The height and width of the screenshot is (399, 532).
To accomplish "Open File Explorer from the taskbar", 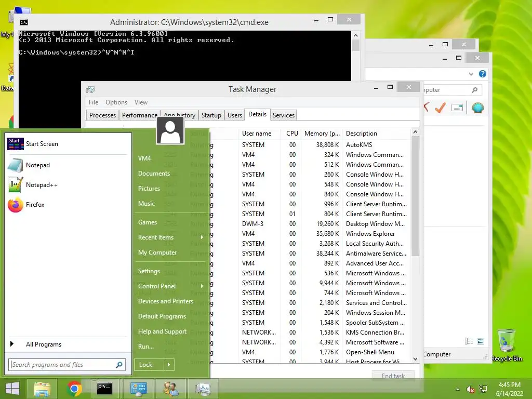I will coord(42,389).
